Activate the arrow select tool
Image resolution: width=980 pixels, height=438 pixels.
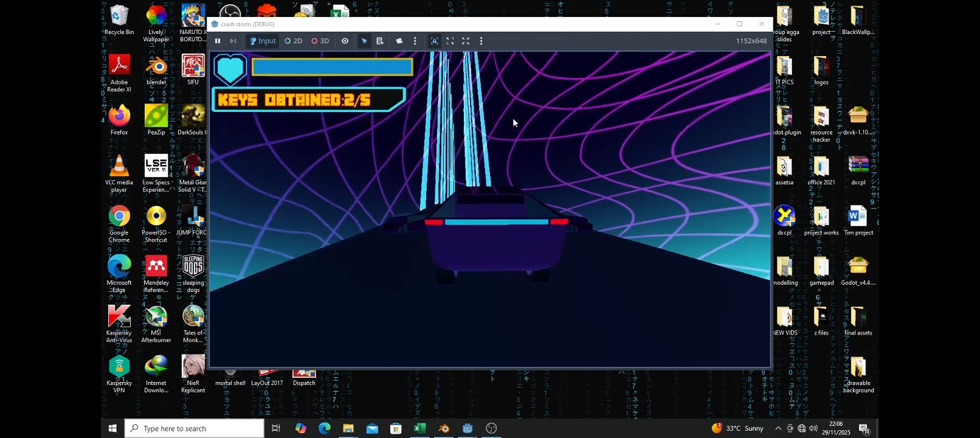click(x=364, y=41)
